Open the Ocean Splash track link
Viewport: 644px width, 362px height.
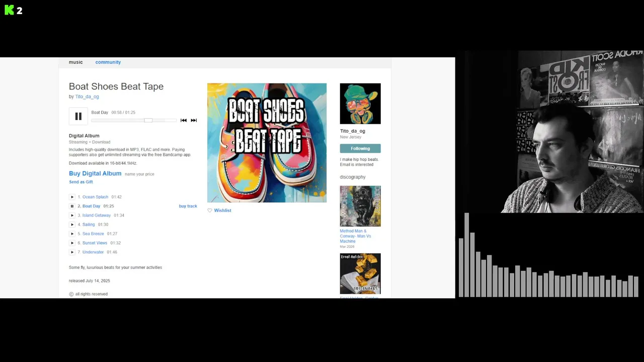[95, 197]
